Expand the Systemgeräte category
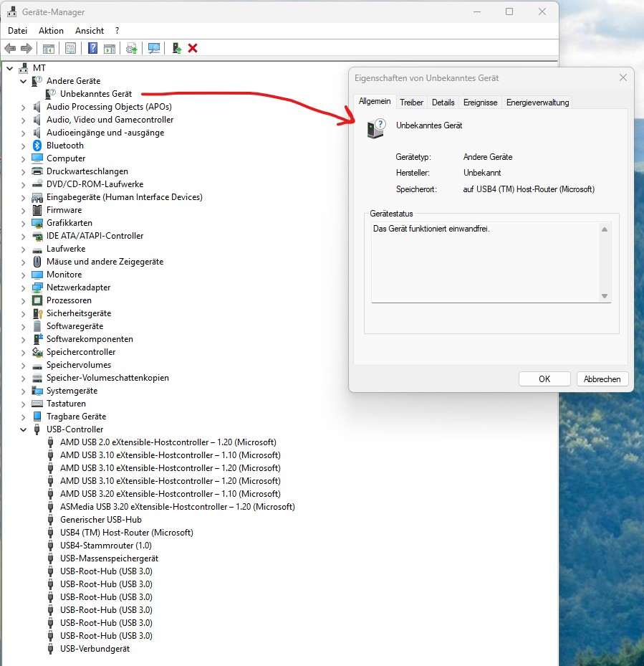This screenshot has height=666, width=644. click(24, 391)
